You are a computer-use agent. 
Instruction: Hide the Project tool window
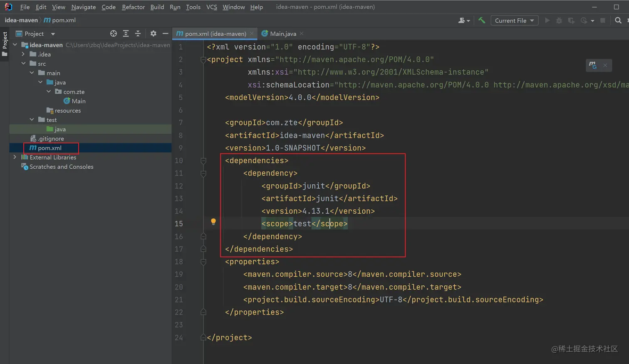click(x=165, y=34)
